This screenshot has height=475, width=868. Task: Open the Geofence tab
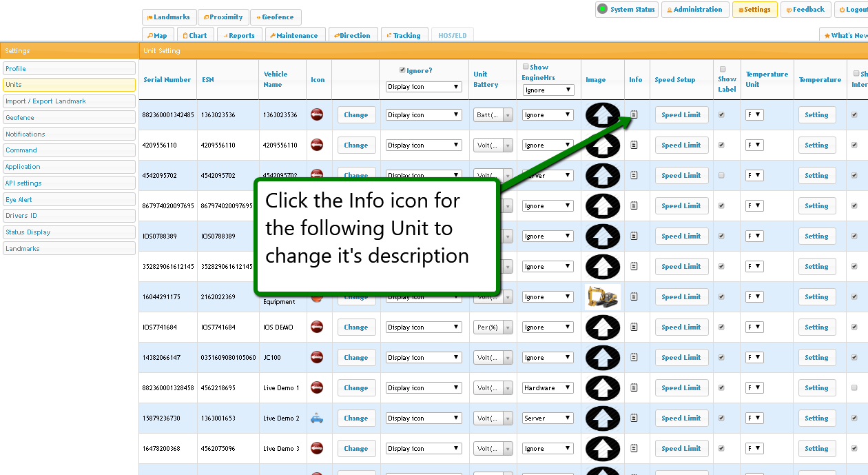pos(276,17)
